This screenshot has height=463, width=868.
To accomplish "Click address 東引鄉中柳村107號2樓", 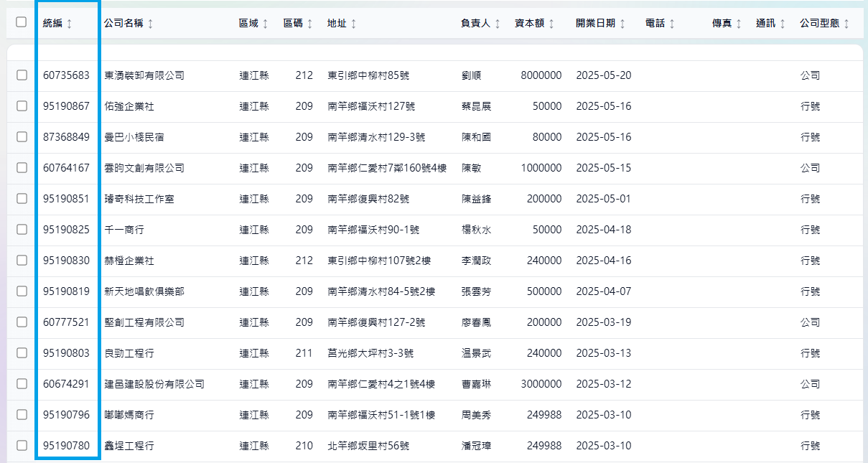I will pos(378,261).
